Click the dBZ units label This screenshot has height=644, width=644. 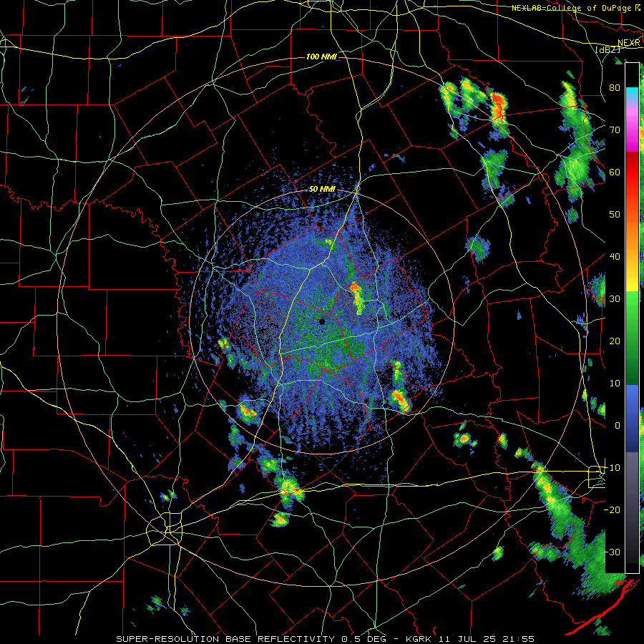608,49
